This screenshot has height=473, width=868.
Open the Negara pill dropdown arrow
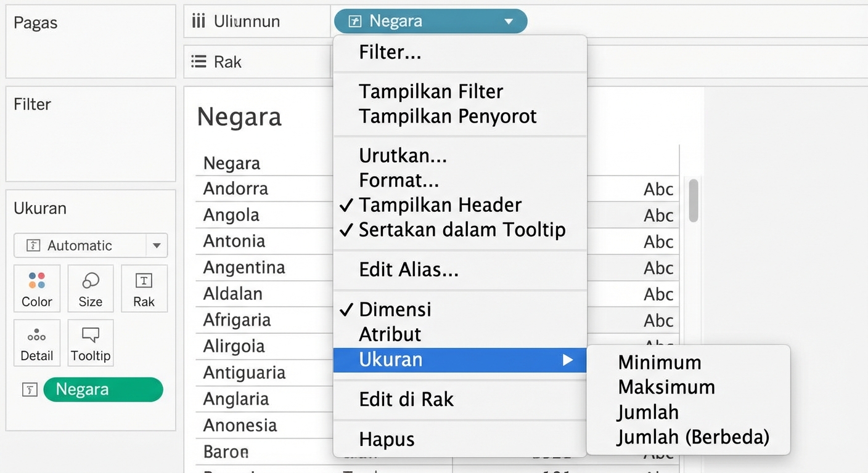509,21
